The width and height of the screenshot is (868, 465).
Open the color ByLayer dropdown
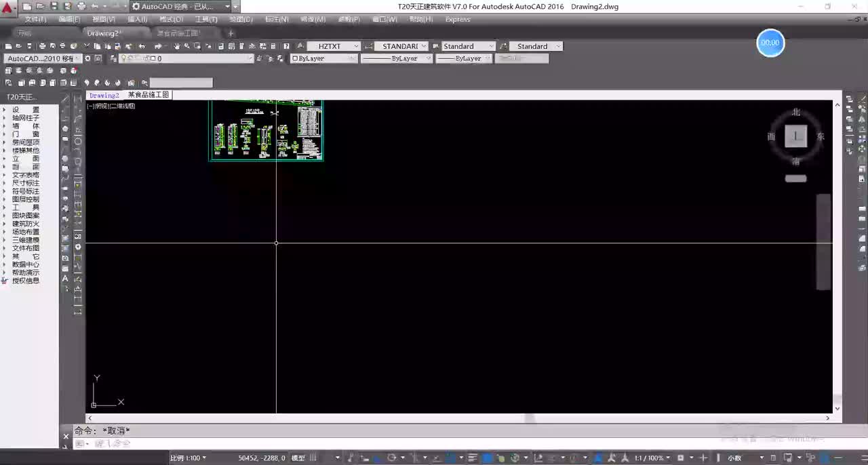pyautogui.click(x=324, y=58)
